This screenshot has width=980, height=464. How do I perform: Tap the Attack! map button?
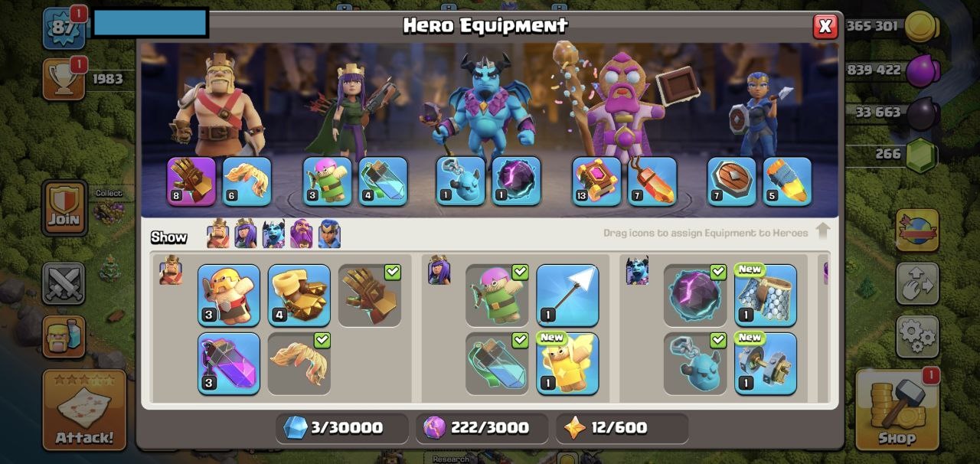pos(84,410)
